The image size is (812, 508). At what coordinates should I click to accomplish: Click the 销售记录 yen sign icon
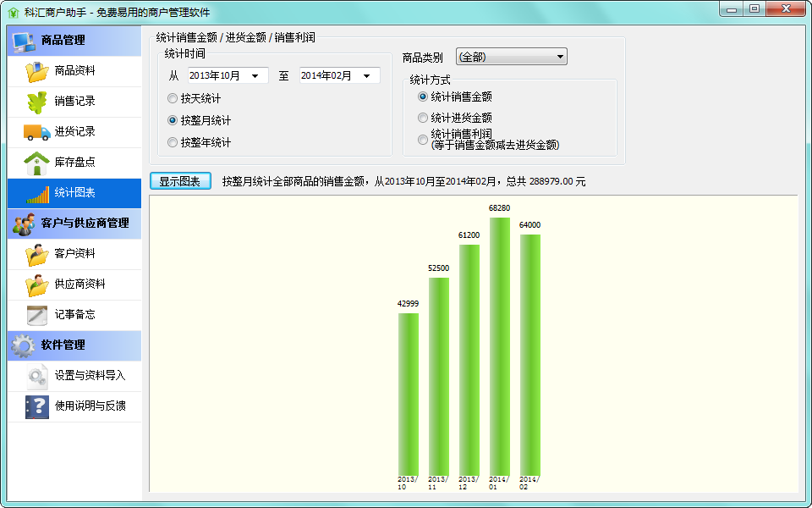(x=37, y=102)
